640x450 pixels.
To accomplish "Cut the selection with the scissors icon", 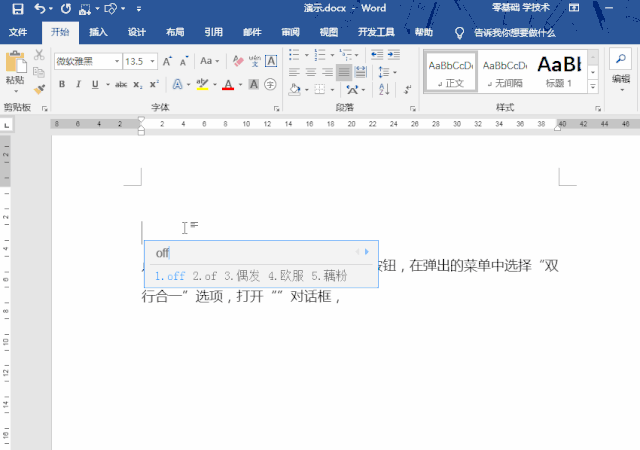I will pos(39,55).
